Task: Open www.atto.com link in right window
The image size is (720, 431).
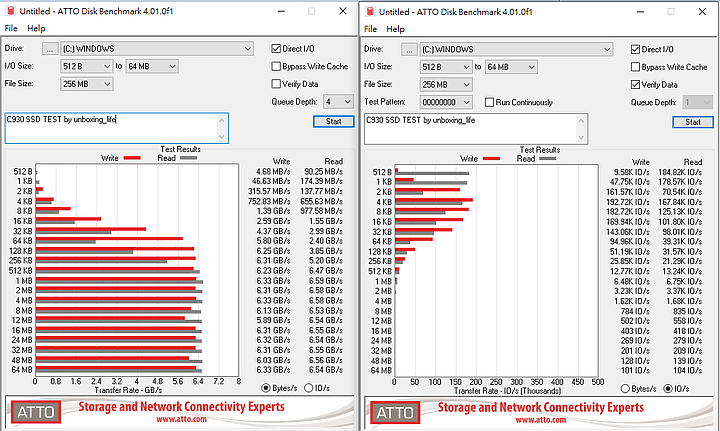Action: pos(540,420)
